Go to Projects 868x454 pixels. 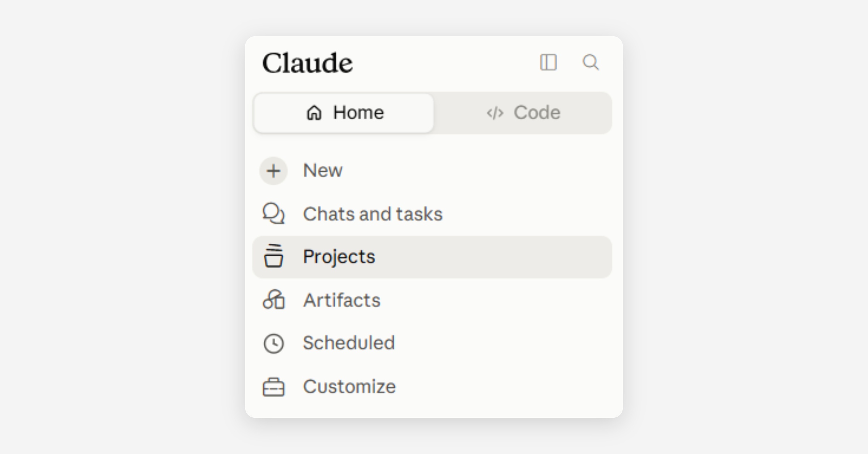point(432,257)
